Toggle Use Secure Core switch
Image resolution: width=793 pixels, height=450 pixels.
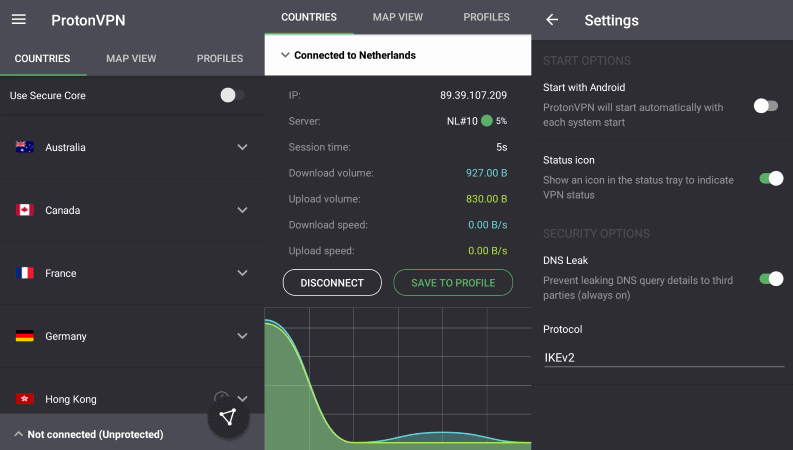pos(233,95)
